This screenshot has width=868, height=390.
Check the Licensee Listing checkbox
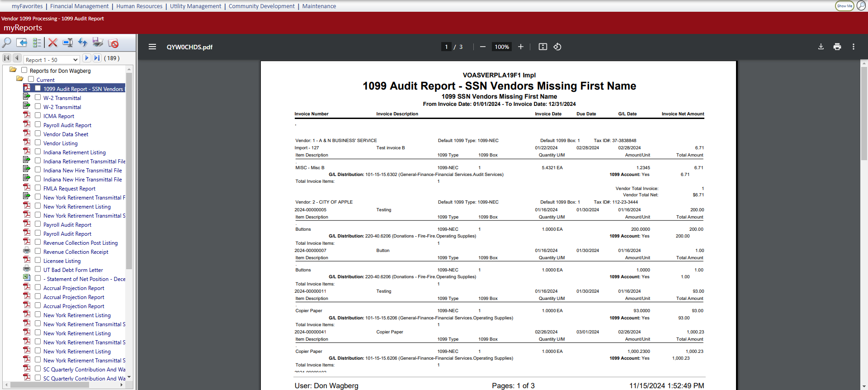click(x=38, y=260)
